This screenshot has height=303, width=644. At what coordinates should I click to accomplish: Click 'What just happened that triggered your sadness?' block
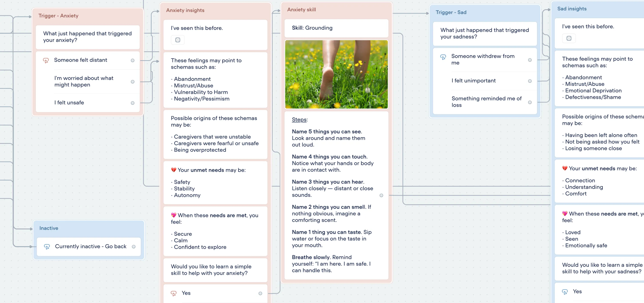coord(485,34)
